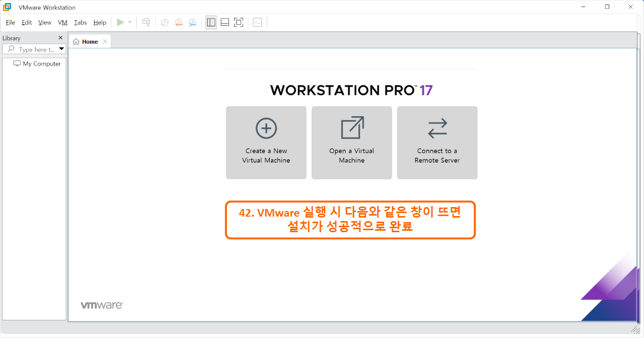This screenshot has height=338, width=644.
Task: Maximize the VMware Workstation window
Action: pos(607,7)
